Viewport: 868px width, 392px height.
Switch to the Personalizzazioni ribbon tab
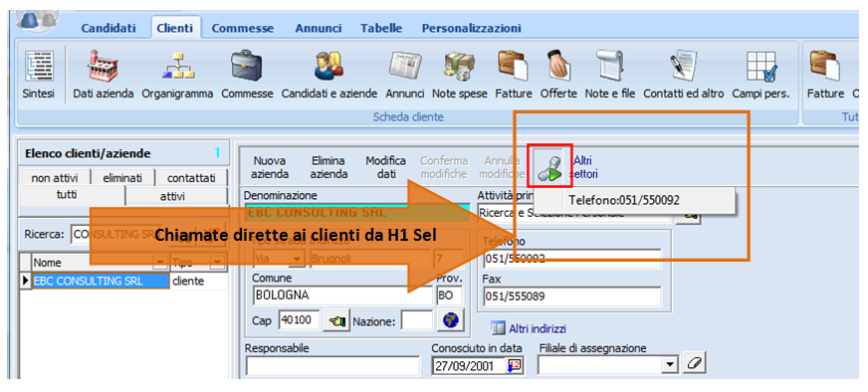[471, 28]
